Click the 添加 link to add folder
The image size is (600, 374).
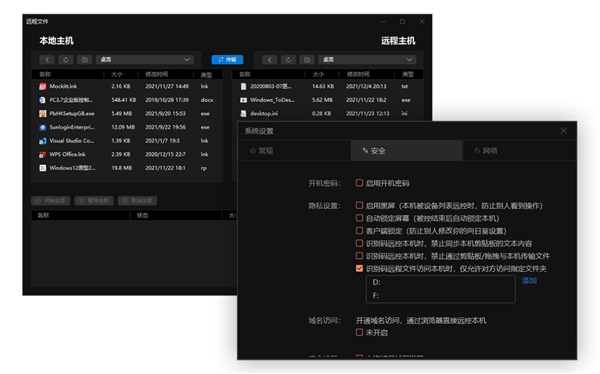coord(529,281)
